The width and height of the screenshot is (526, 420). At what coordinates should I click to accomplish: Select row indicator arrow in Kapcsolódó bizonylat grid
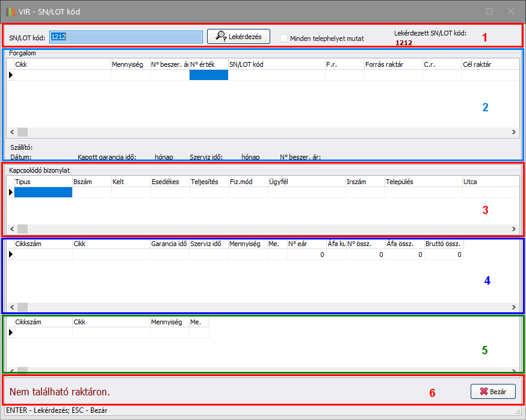point(10,193)
